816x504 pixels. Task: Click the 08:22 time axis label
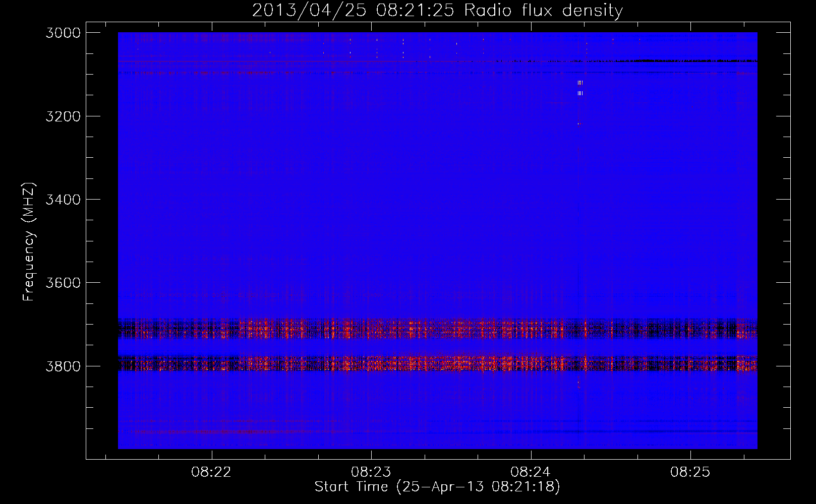[211, 472]
